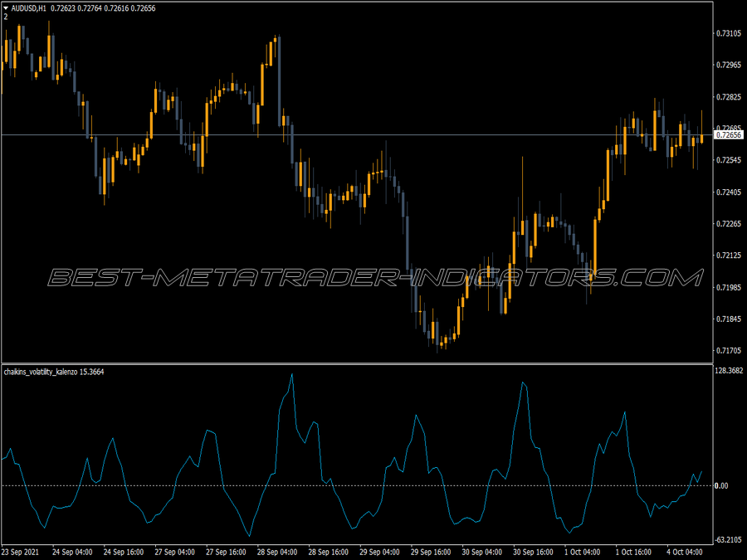This screenshot has height=560, width=747.
Task: Click the 30 Sep 04:00 time axis label
Action: click(x=482, y=553)
